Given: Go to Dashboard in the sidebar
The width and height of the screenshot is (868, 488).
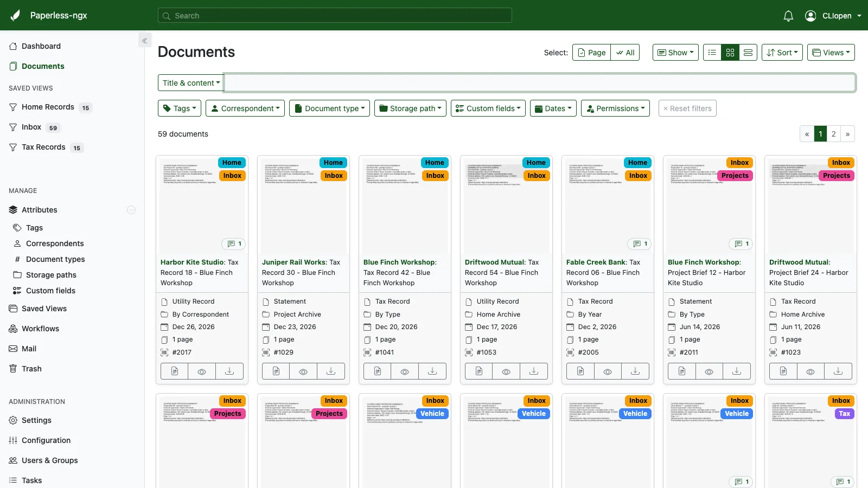Looking at the screenshot, I should point(41,46).
